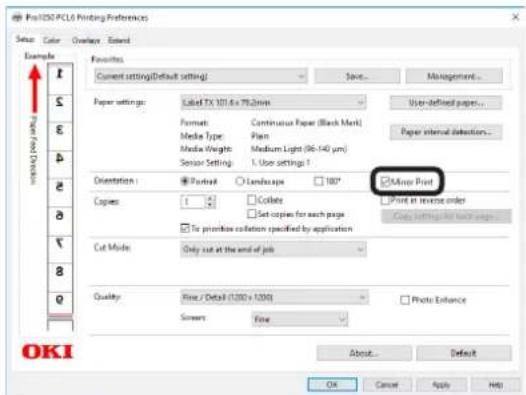Screen dimensions: 526x395
Task: Click the mirrored label preview strip
Action: coord(60,196)
